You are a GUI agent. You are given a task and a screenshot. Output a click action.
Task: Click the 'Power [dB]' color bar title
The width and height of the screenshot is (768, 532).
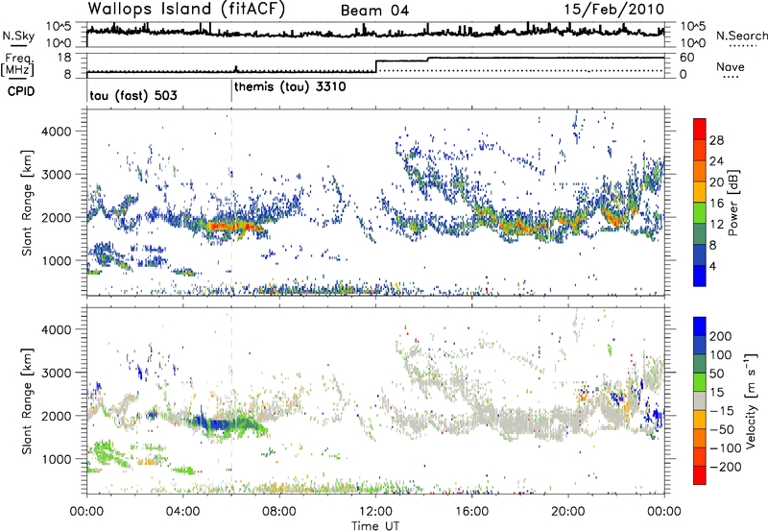click(733, 203)
